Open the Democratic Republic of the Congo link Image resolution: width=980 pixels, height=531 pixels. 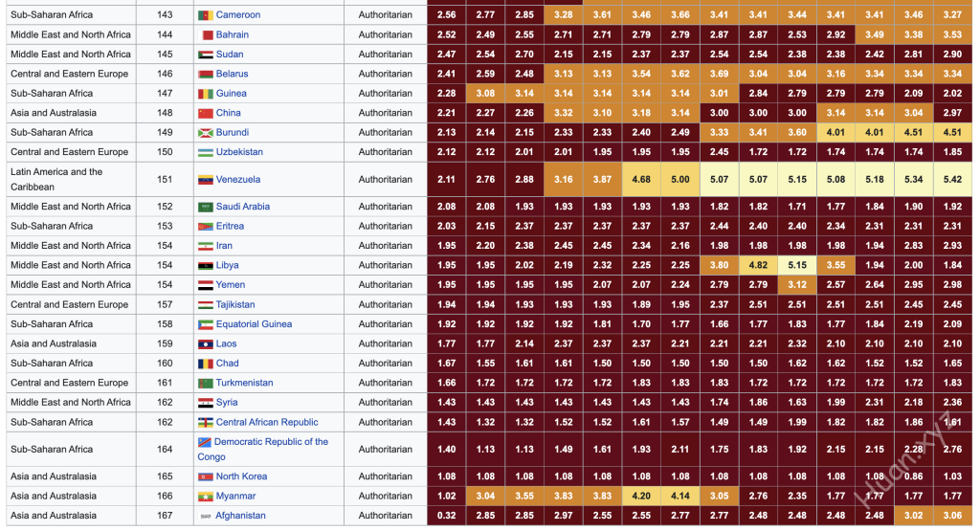(271, 442)
